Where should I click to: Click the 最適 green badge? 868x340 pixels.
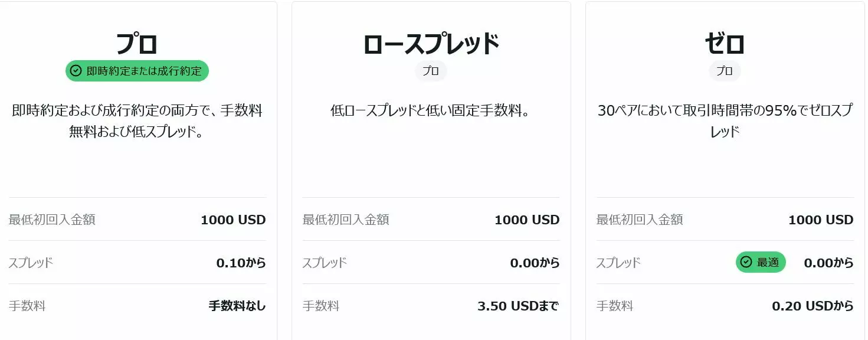pos(761,263)
